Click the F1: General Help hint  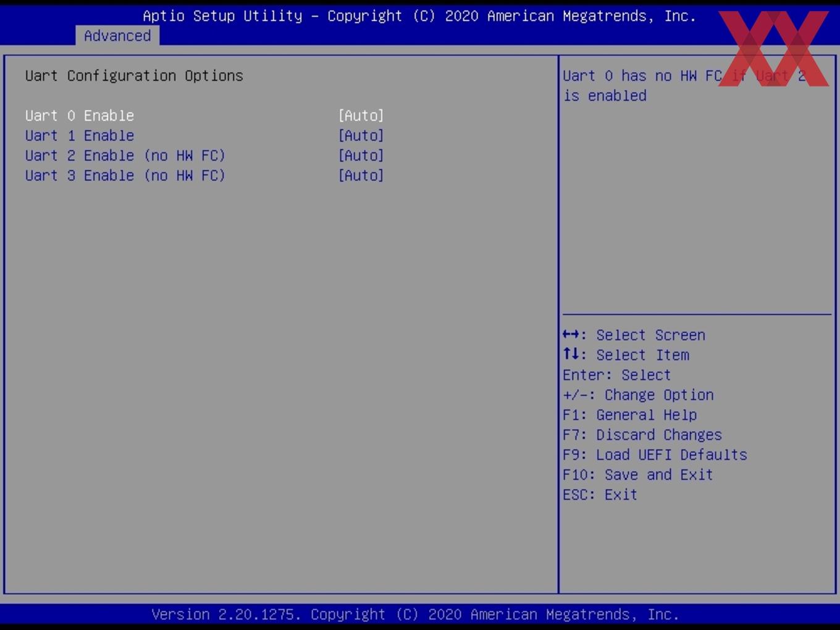point(630,415)
